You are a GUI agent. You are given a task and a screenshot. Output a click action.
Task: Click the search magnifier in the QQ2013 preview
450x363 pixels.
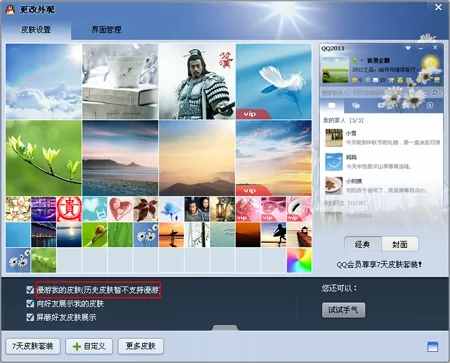(x=435, y=92)
